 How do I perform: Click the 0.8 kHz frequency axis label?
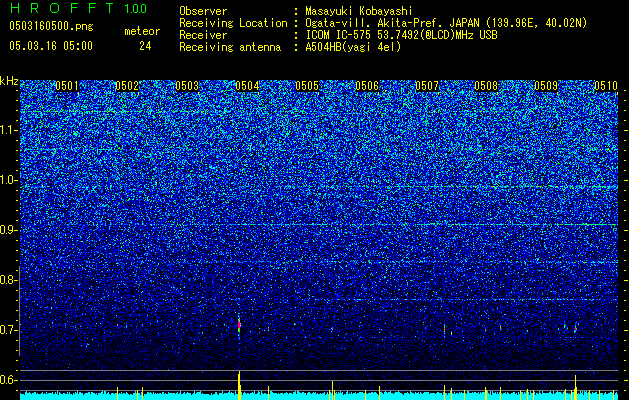(9, 280)
